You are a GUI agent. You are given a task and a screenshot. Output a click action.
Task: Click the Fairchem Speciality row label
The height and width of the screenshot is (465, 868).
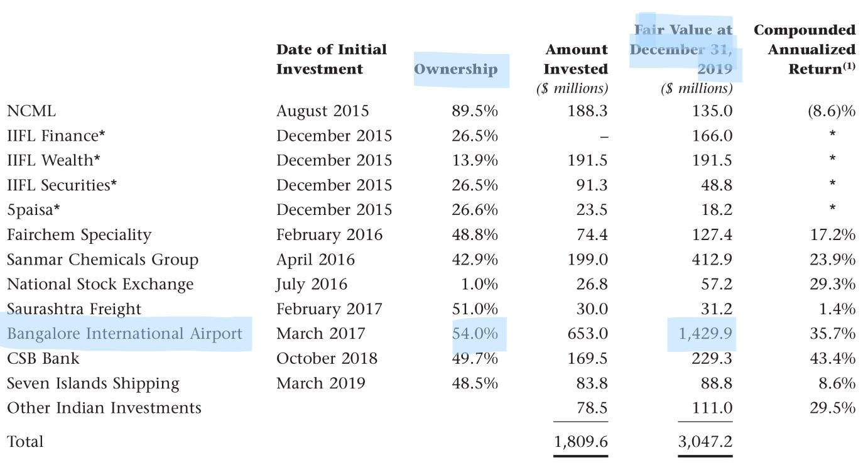click(79, 235)
